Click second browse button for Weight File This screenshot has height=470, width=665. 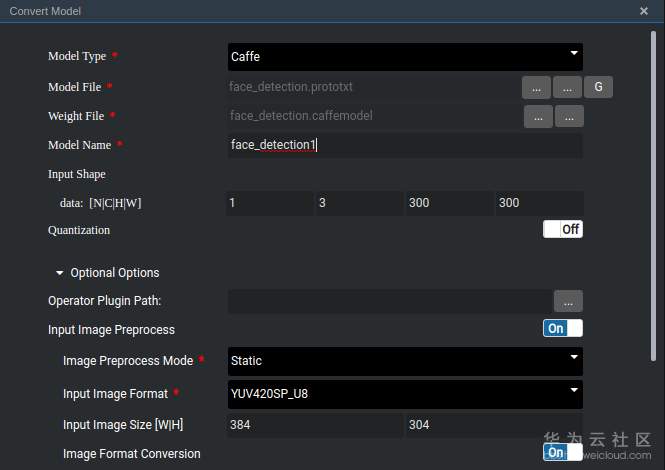569,117
